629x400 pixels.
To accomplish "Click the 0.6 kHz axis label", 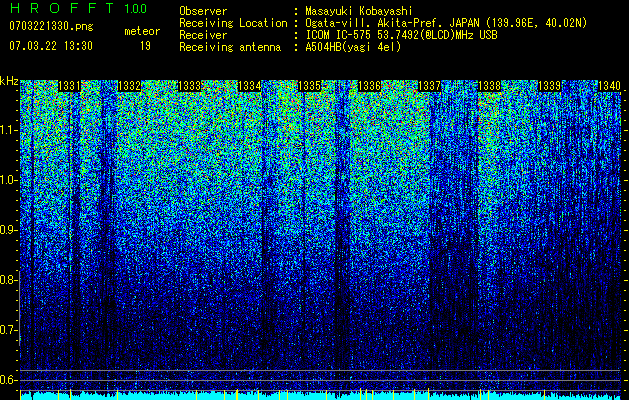I will point(8,380).
